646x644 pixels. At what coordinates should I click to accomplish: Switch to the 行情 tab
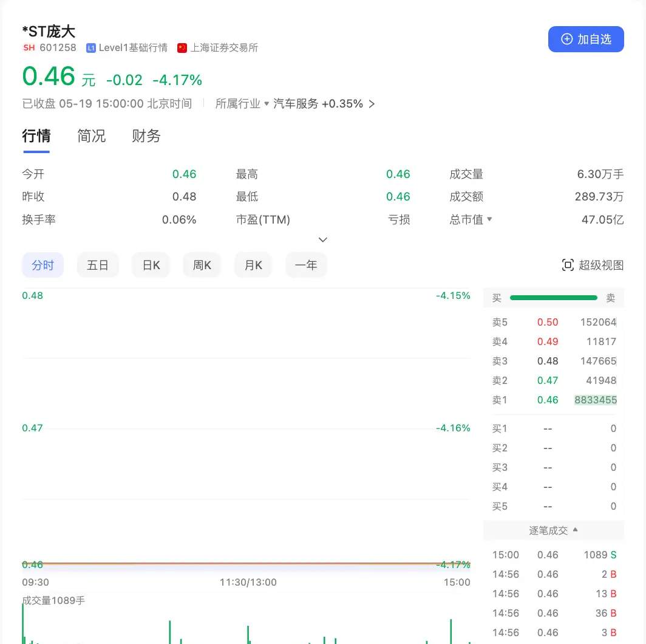(x=36, y=136)
